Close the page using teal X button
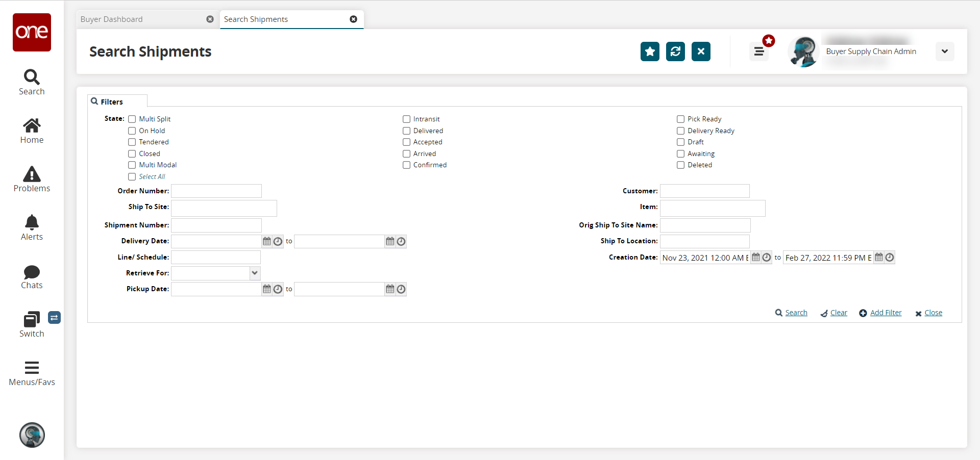980x460 pixels. [x=701, y=52]
